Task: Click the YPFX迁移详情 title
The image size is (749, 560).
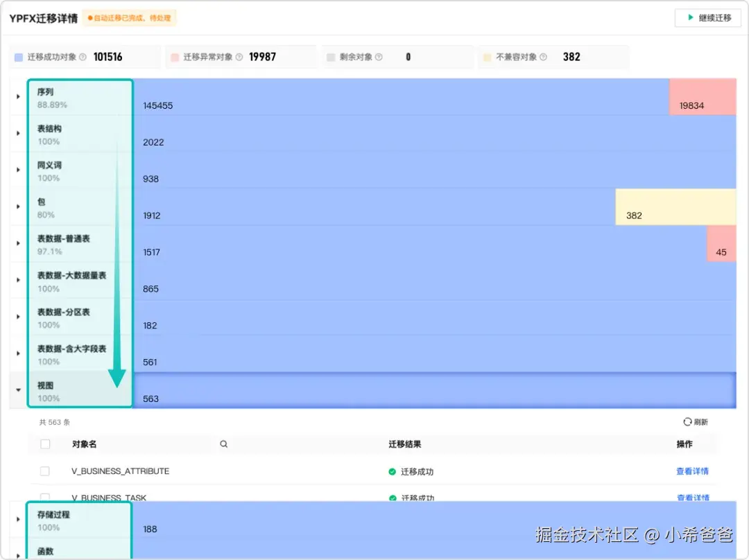Action: pyautogui.click(x=44, y=18)
